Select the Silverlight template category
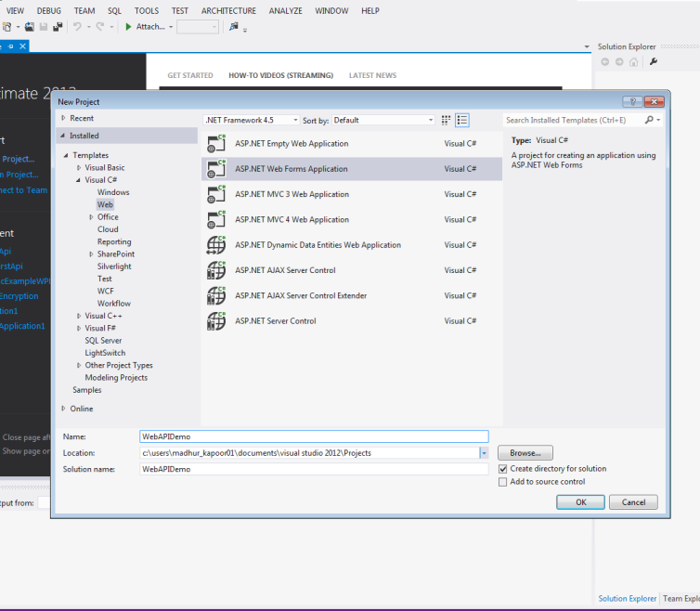 (x=114, y=266)
